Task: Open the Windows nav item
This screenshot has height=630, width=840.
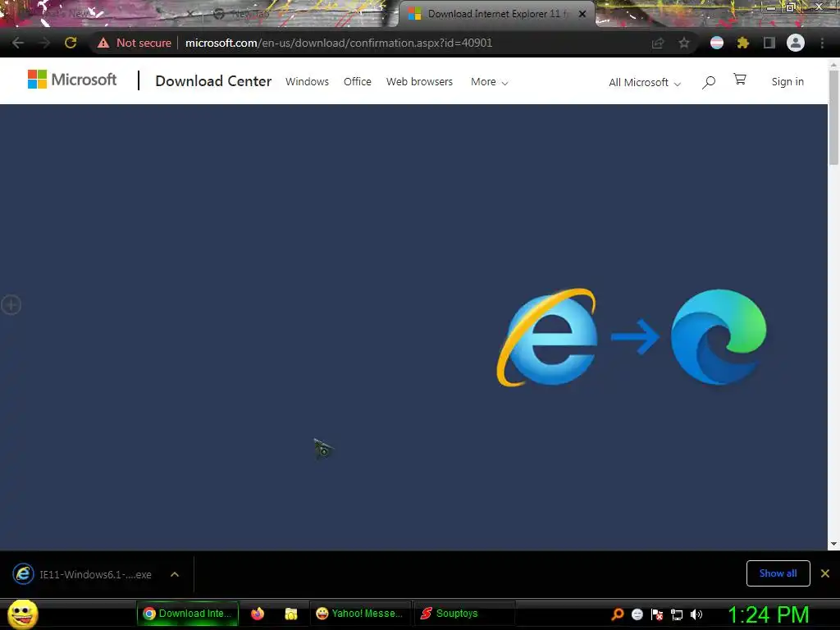Action: pyautogui.click(x=307, y=81)
